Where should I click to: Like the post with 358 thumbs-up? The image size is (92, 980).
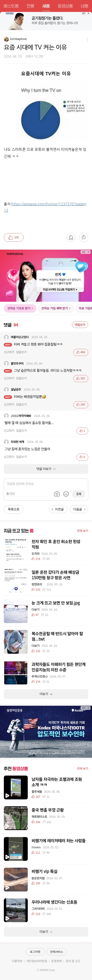point(14,238)
